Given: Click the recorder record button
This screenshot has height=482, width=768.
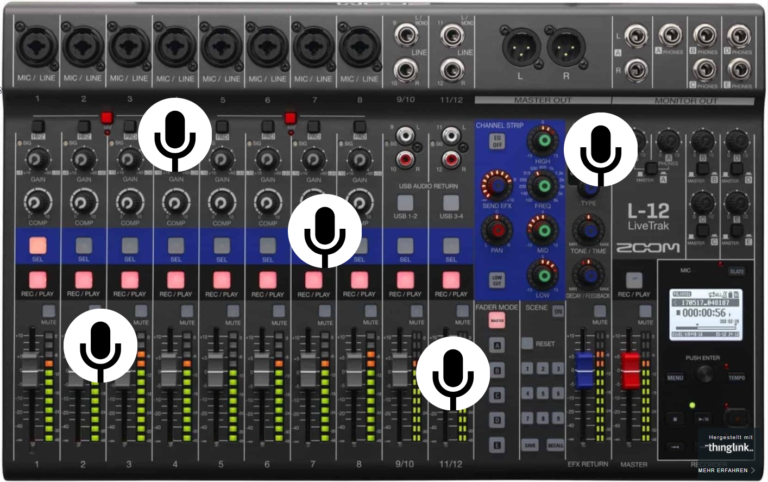Looking at the screenshot, I should coord(736,418).
